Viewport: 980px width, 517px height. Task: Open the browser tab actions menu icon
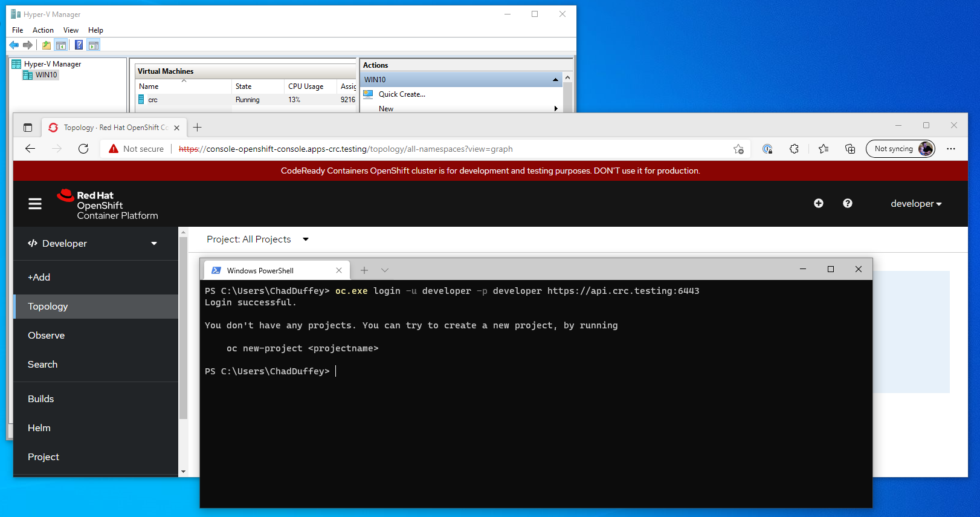(28, 128)
